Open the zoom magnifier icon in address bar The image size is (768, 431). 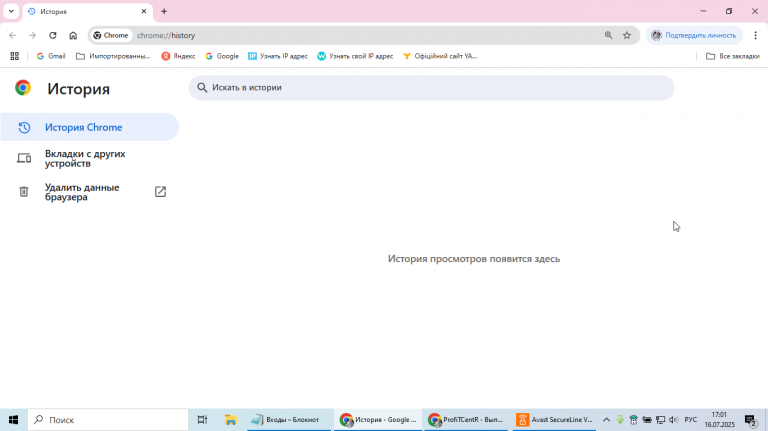(608, 35)
